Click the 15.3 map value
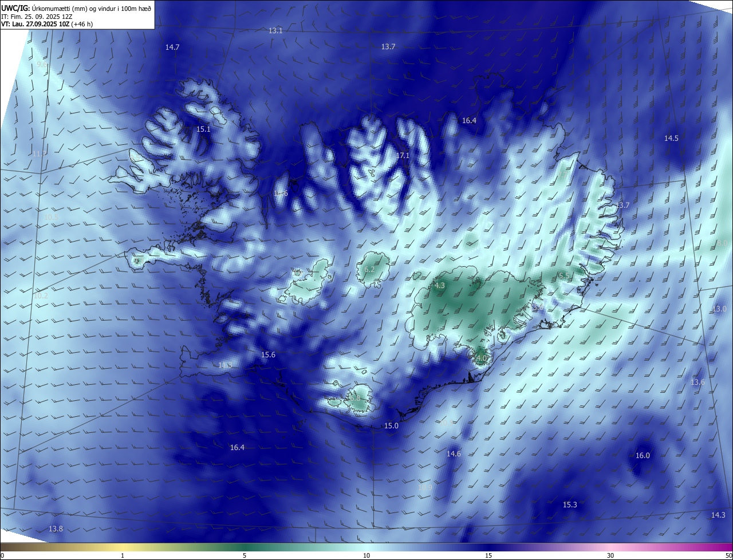Viewport: 733px width, 560px height. coord(570,504)
